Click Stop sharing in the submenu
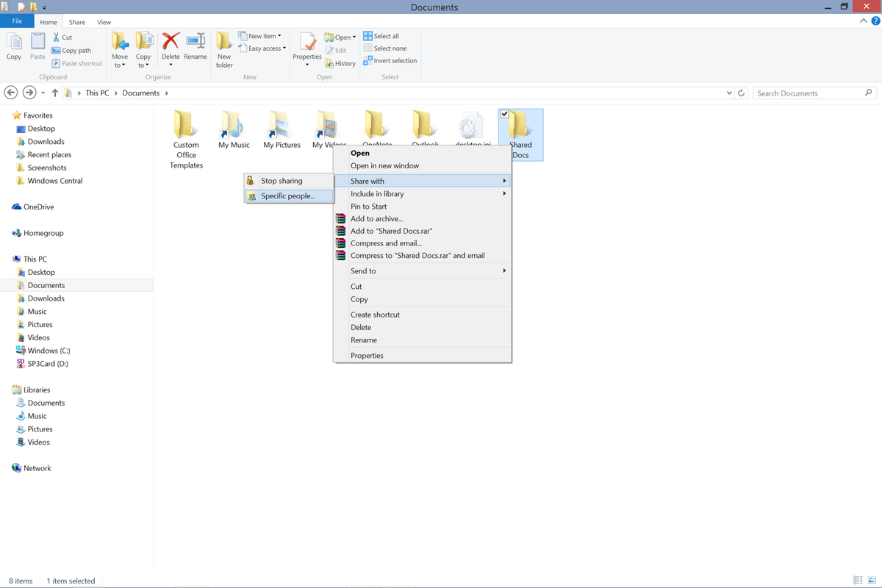The width and height of the screenshot is (882, 588). [x=281, y=180]
